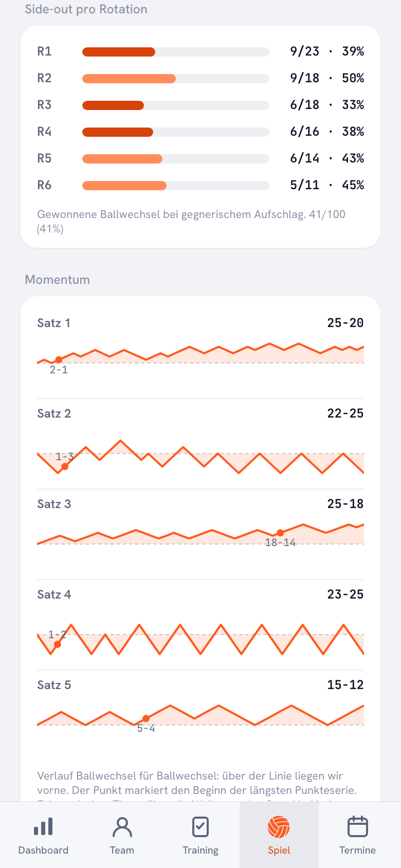Viewport: 401px width, 868px height.
Task: Open the Dashboard bar chart icon
Action: pos(43,827)
